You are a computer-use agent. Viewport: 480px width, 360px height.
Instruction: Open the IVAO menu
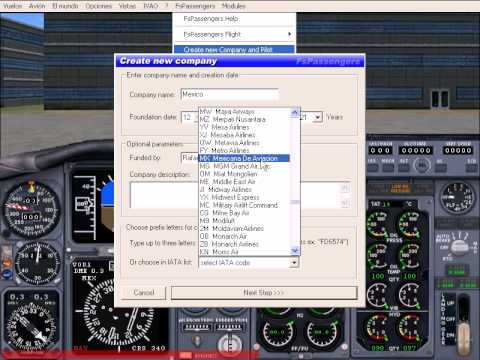coord(150,6)
